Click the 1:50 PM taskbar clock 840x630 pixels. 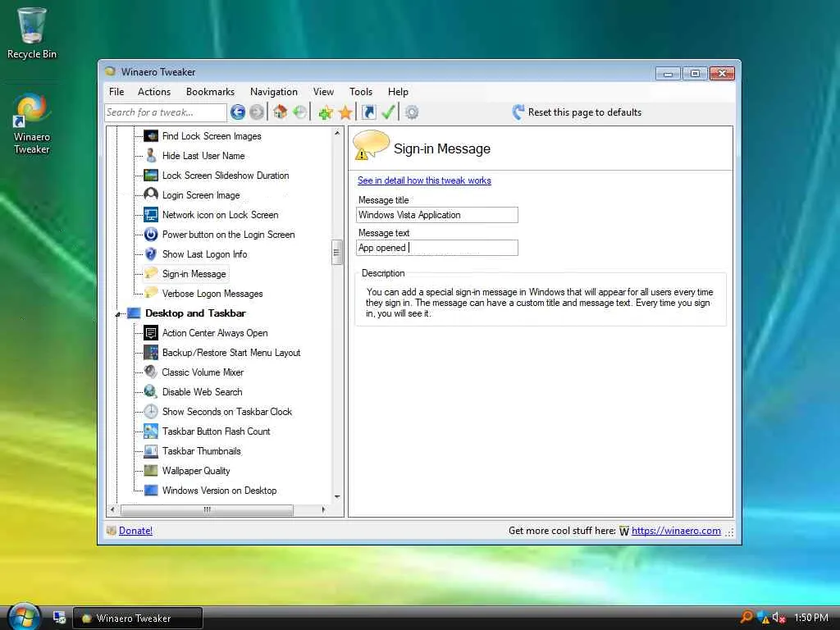[x=810, y=618]
